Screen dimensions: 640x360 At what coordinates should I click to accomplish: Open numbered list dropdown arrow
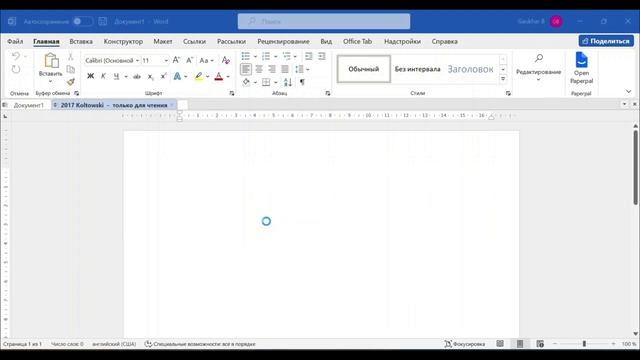pyautogui.click(x=276, y=56)
